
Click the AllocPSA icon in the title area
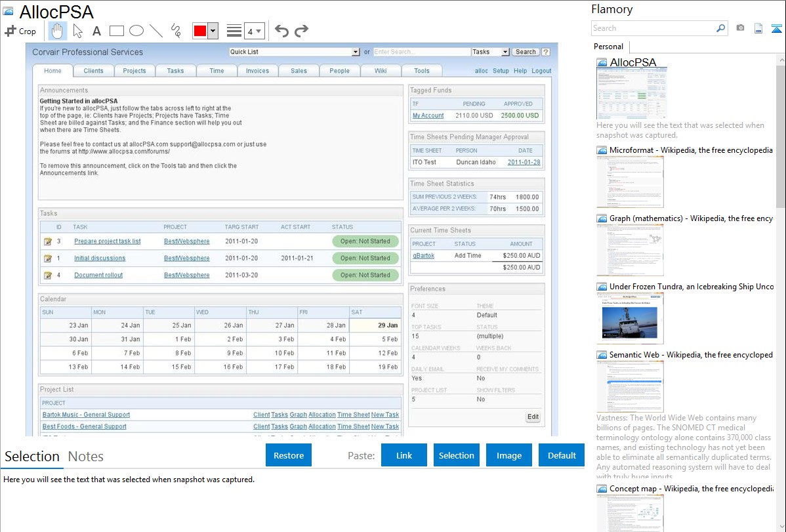click(x=8, y=11)
